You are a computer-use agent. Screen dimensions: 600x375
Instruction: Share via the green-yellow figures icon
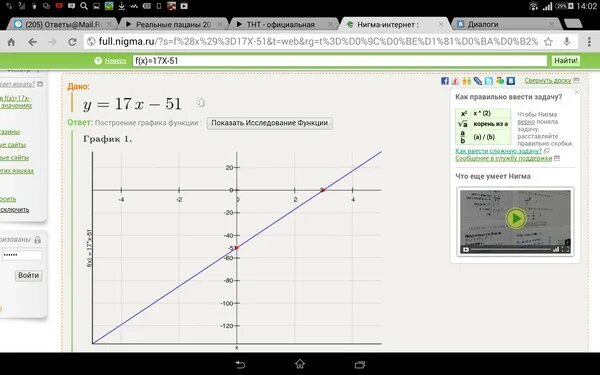(500, 81)
